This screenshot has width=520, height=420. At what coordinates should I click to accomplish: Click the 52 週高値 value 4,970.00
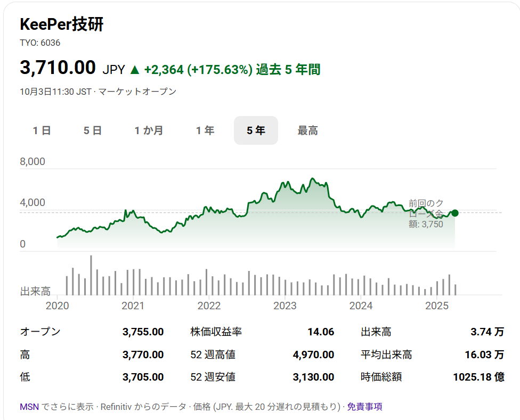point(313,355)
